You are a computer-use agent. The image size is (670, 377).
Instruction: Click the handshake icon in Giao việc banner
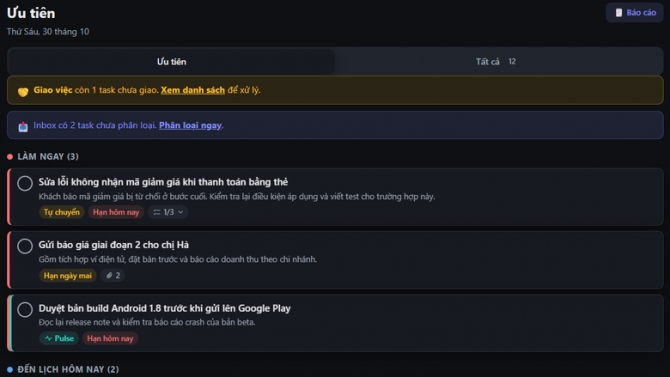tap(23, 91)
